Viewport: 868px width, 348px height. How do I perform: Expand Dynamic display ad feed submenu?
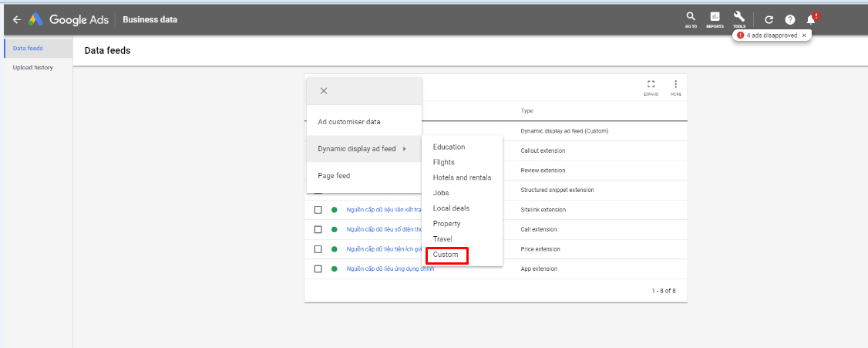click(365, 148)
